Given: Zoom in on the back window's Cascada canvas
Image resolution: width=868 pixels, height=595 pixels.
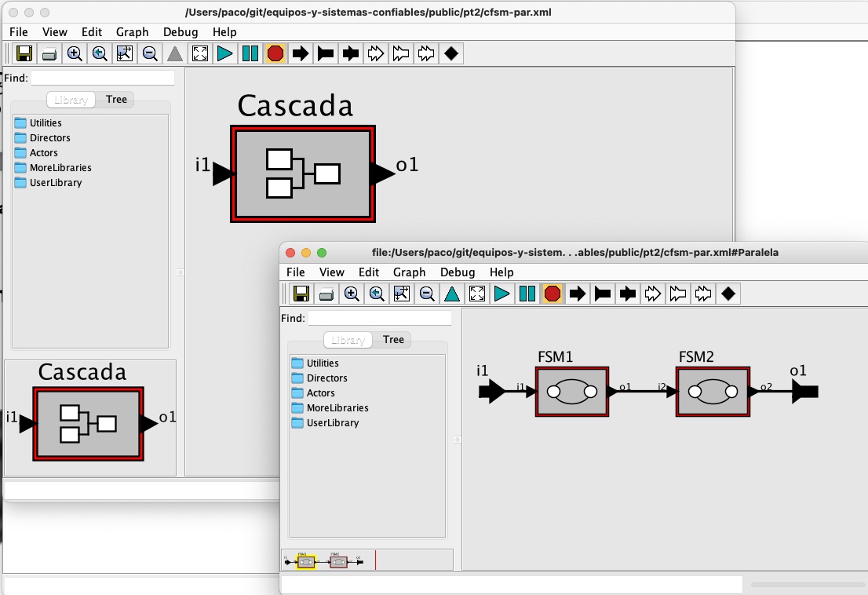Looking at the screenshot, I should 75,53.
